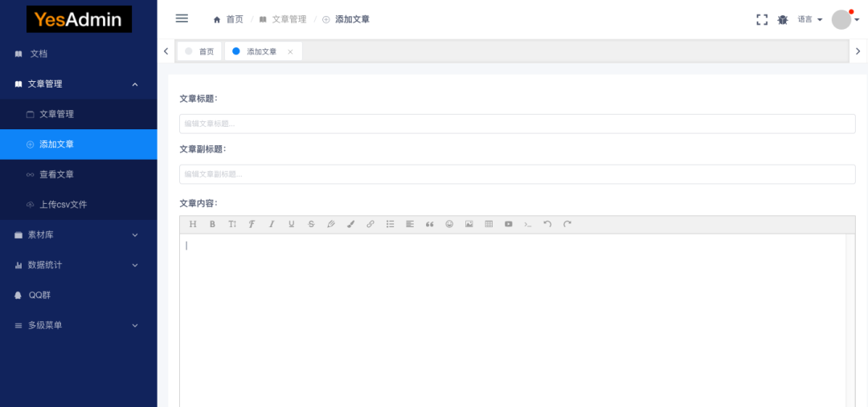Viewport: 868px width, 407px height.
Task: Click 添加文章 in the breadcrumb
Action: tap(346, 19)
